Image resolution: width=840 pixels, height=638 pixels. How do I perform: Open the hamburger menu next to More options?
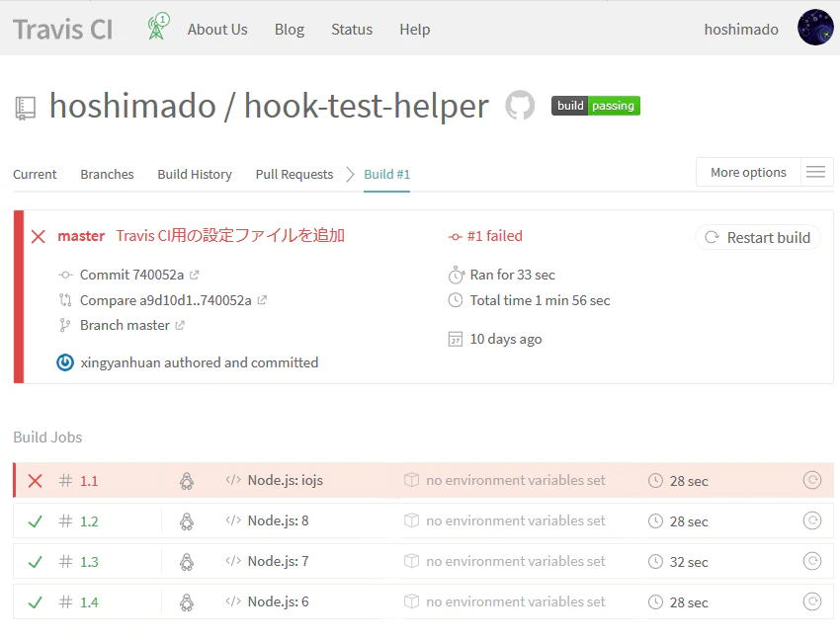point(816,172)
